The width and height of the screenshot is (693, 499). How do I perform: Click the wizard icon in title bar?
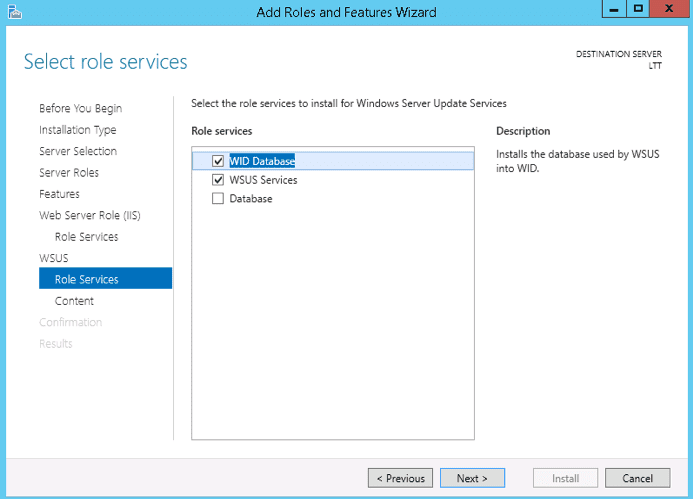(12, 12)
